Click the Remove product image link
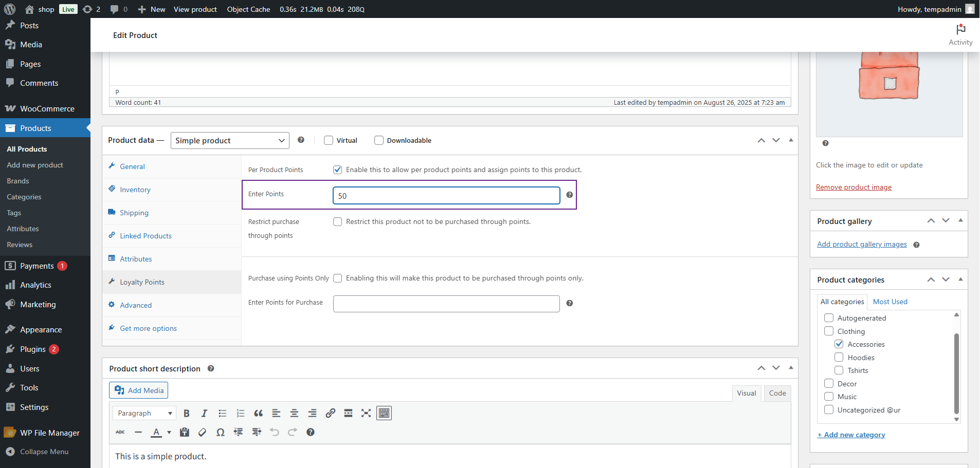This screenshot has height=468, width=980. (853, 188)
